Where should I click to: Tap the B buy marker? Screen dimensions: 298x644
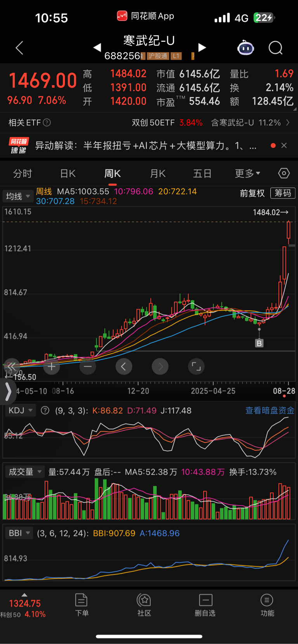tap(259, 343)
